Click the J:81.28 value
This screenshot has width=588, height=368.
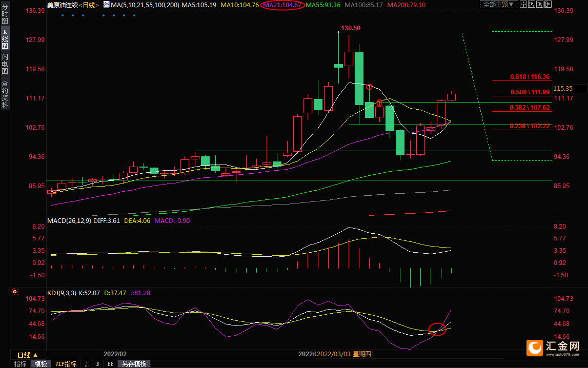coord(140,293)
